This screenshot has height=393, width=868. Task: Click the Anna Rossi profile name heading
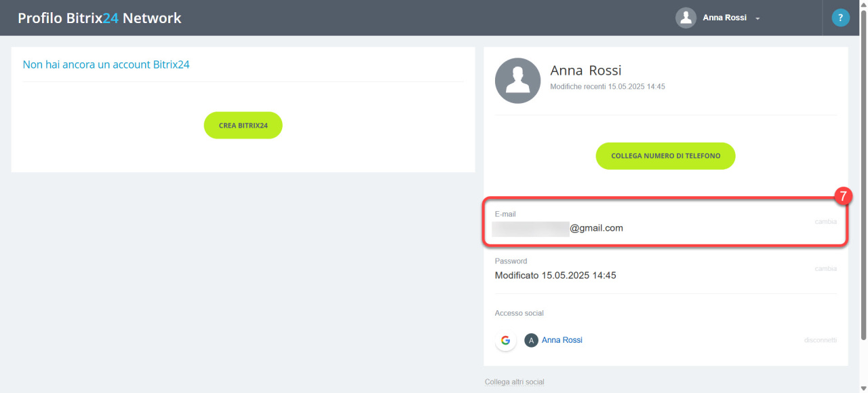586,71
